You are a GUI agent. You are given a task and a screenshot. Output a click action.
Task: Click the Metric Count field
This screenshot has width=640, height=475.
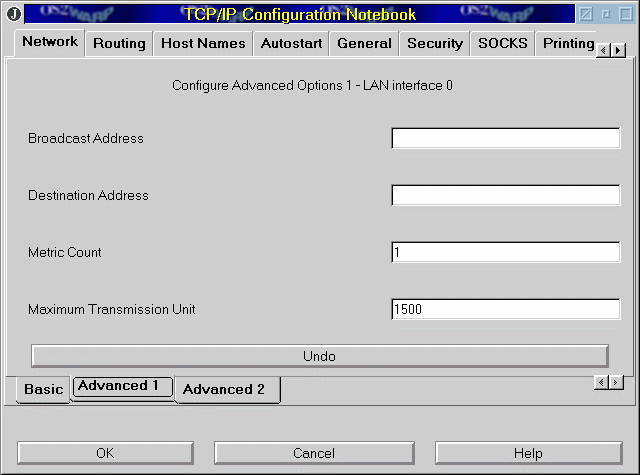point(506,252)
